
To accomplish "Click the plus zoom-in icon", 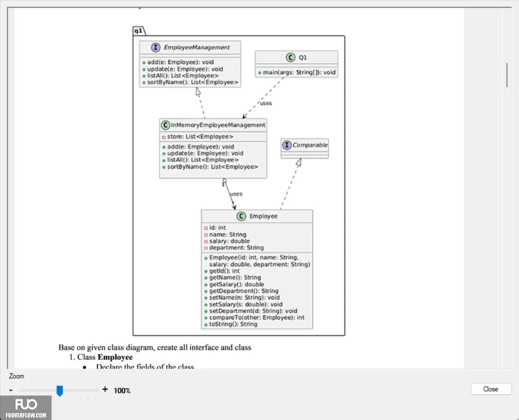I will coord(105,389).
